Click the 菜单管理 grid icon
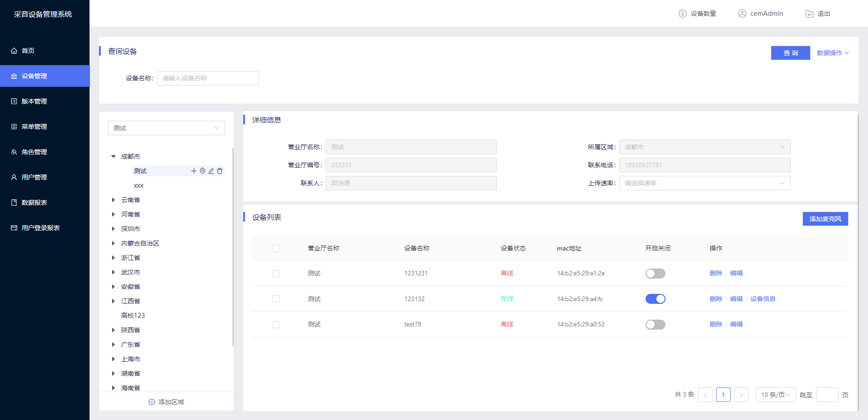This screenshot has width=868, height=420. pyautogui.click(x=14, y=127)
